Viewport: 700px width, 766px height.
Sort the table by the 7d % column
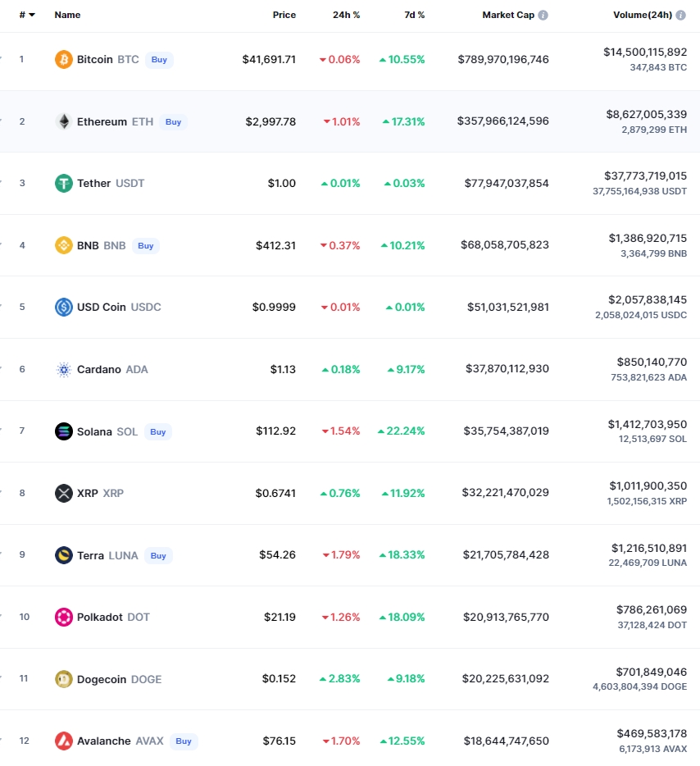click(414, 15)
